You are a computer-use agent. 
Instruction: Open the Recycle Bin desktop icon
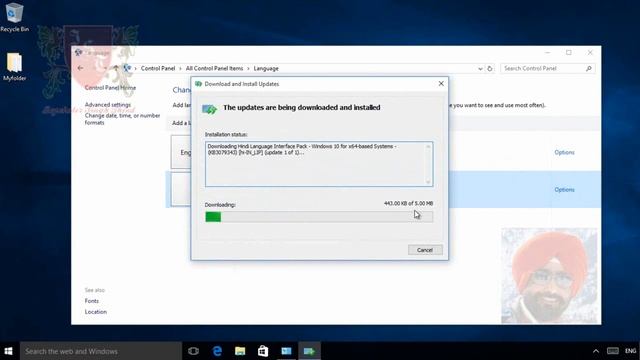click(15, 17)
